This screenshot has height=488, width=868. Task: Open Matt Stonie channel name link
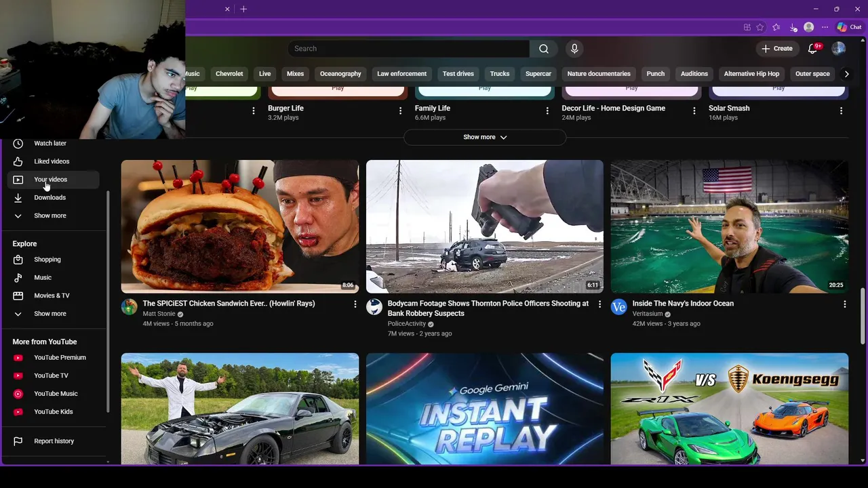tap(159, 314)
